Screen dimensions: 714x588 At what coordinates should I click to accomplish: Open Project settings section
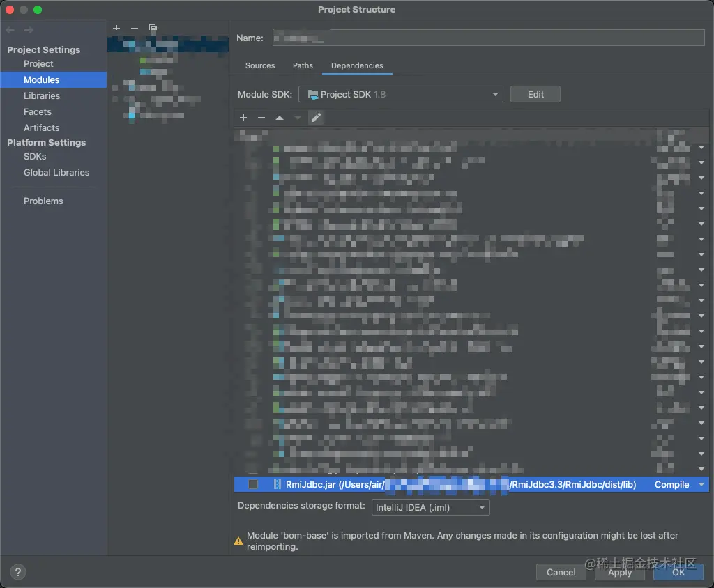pyautogui.click(x=39, y=63)
